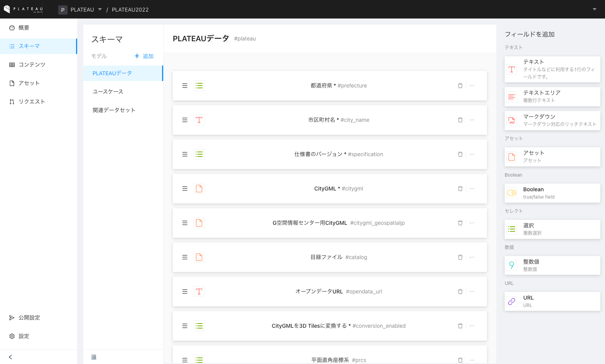Open more options for オープンデータURL field
This screenshot has width=605, height=364.
[472, 292]
